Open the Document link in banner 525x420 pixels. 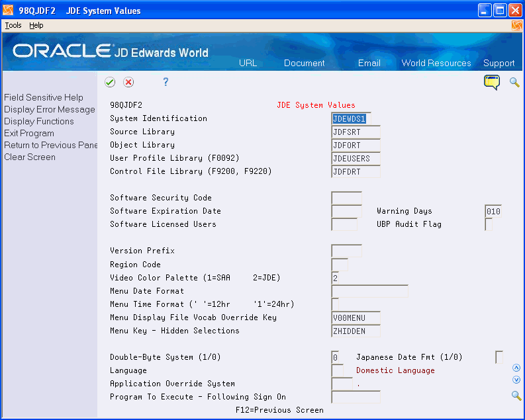click(304, 63)
